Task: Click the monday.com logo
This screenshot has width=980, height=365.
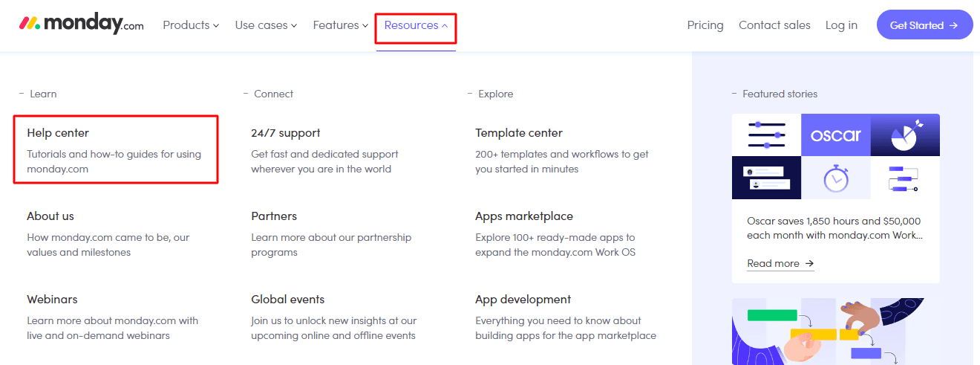Action: point(82,25)
